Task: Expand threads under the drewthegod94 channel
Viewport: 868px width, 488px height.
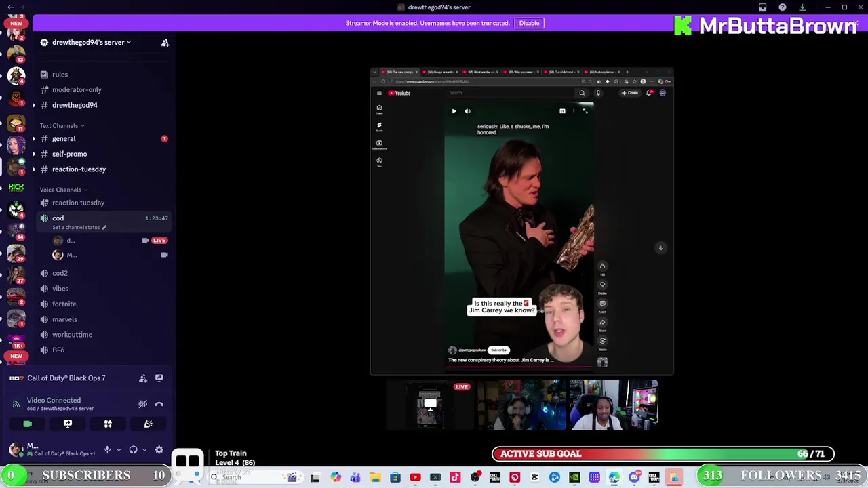Action: [34, 105]
